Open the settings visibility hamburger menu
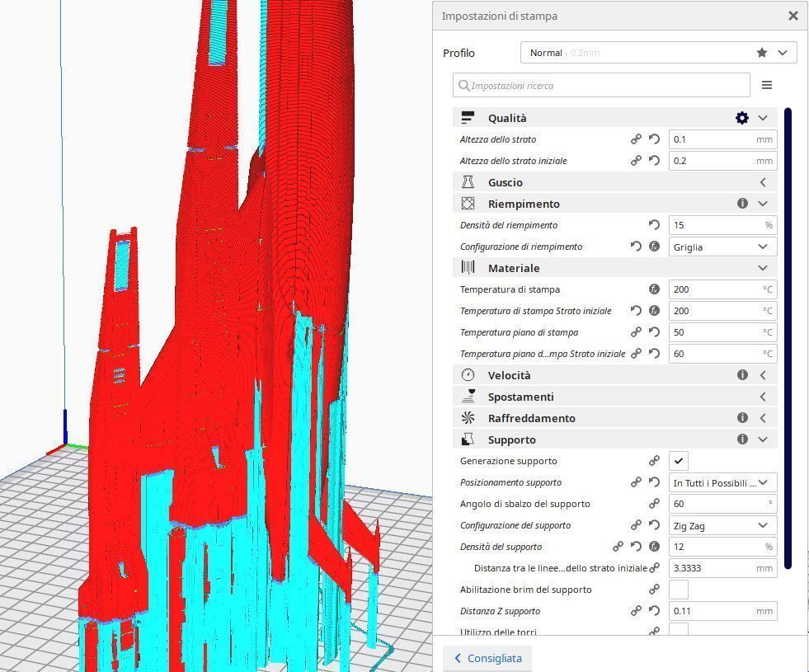The image size is (809, 672). click(x=767, y=85)
